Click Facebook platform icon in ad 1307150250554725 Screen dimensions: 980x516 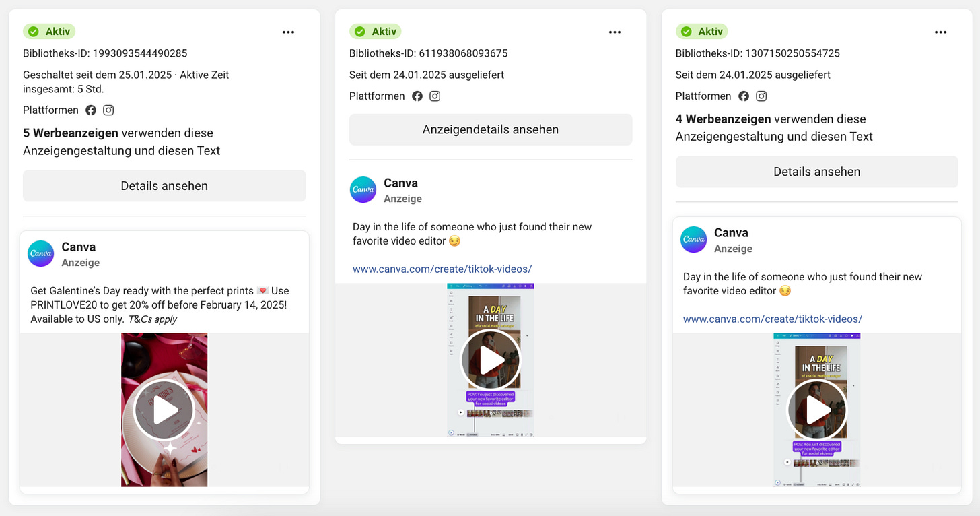point(744,96)
